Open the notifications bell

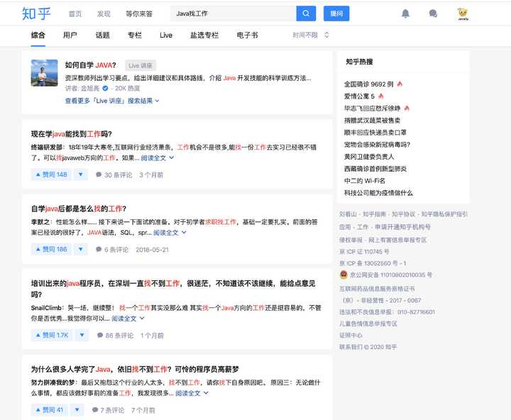405,13
